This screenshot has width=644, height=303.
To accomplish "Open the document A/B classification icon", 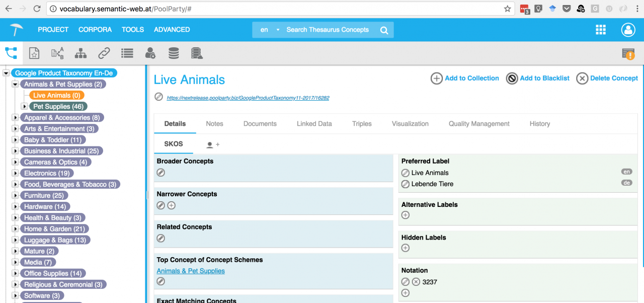I will (57, 53).
